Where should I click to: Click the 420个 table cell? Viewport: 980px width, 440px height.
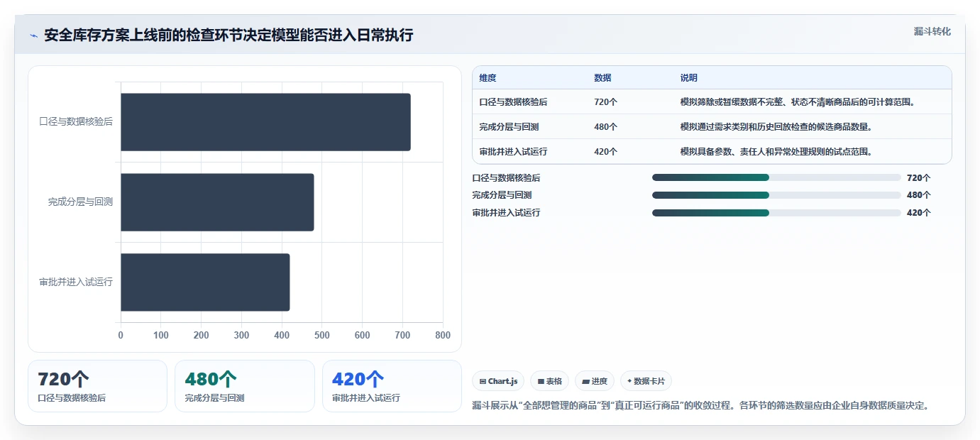(x=605, y=152)
